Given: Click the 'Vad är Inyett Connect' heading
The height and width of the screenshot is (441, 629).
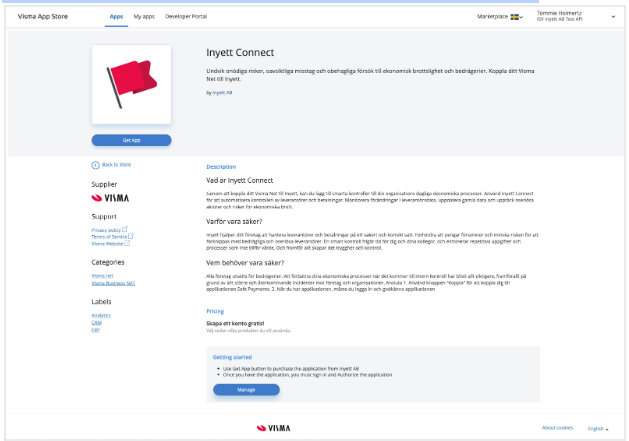Looking at the screenshot, I should coord(239,181).
